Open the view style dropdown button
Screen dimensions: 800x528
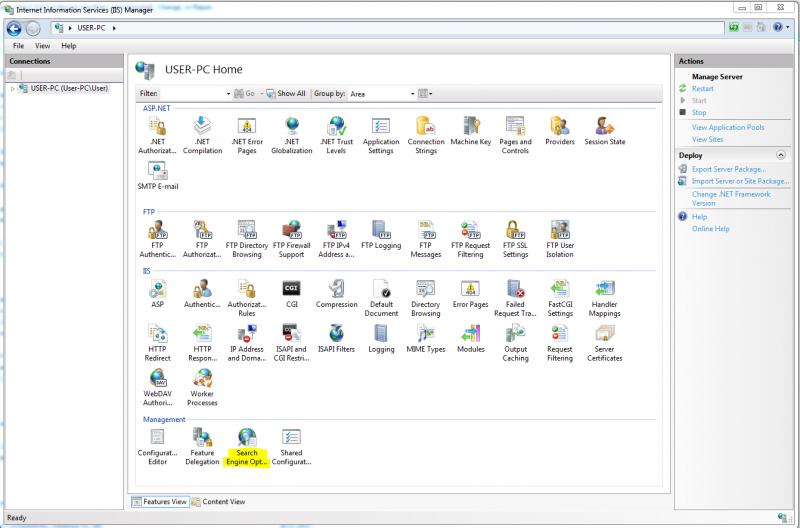(425, 93)
